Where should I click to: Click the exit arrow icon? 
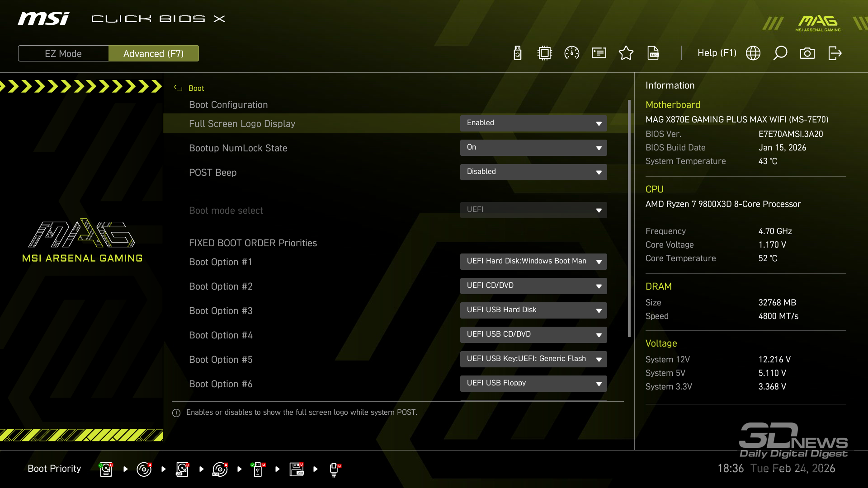click(835, 53)
